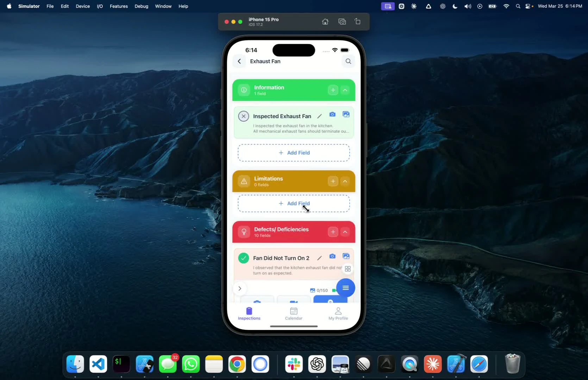Tap the Defects/Deficiencies lightbulb icon
This screenshot has width=588, height=380.
[x=244, y=232]
